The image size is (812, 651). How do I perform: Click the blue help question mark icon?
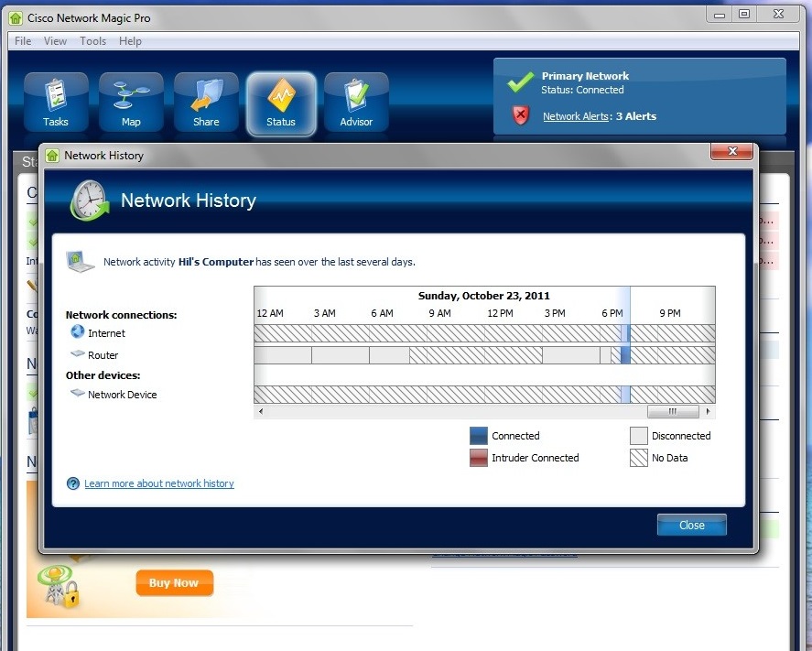[x=73, y=483]
